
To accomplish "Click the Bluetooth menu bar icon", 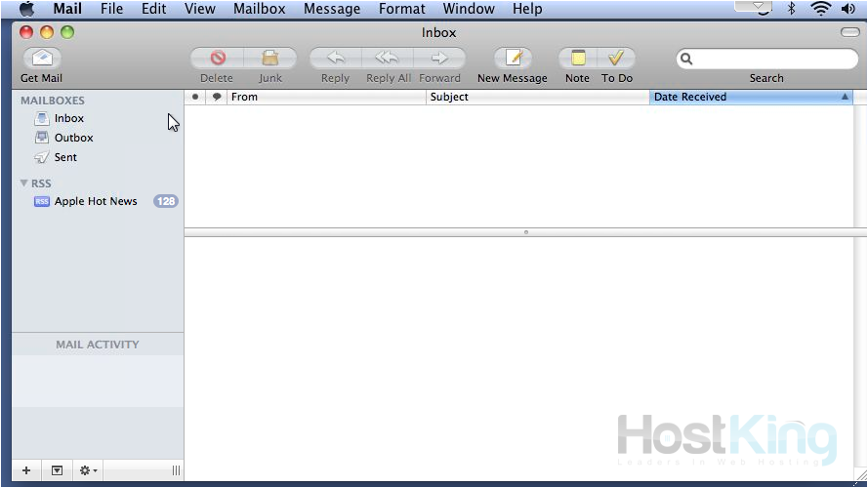I will [x=792, y=9].
